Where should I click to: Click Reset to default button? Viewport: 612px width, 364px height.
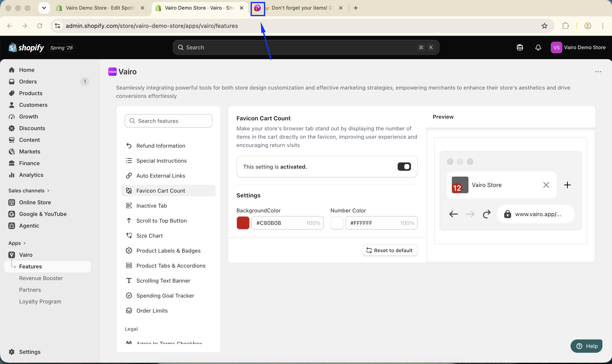pyautogui.click(x=390, y=250)
